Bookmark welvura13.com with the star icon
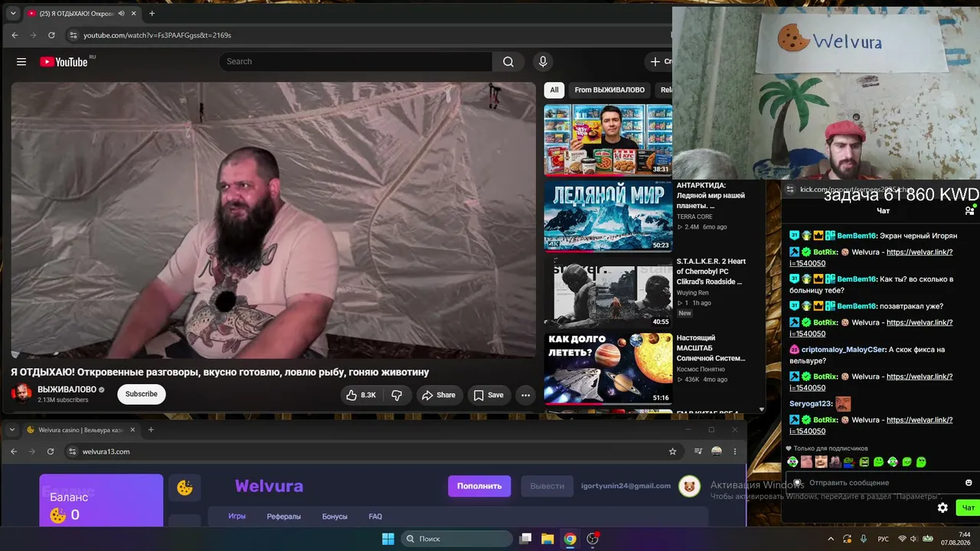Viewport: 980px width, 551px height. [x=673, y=452]
